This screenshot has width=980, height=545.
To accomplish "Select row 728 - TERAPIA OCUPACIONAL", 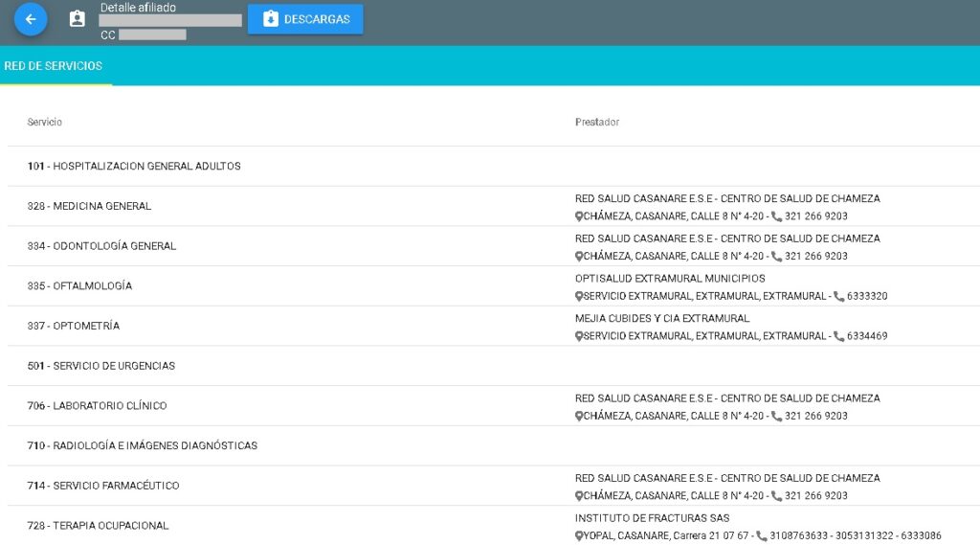I will coord(494,526).
